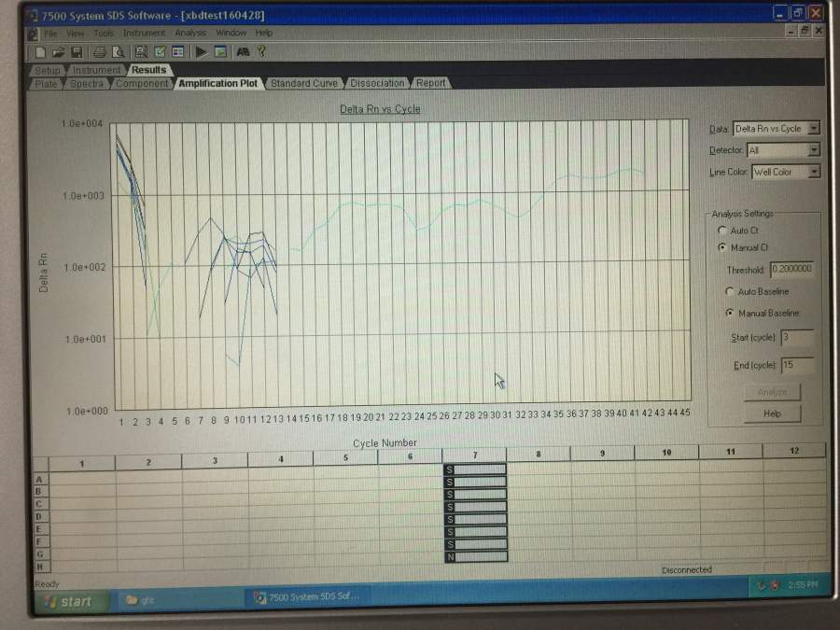Click the taskbar clock showing 2:55 PM
This screenshot has height=630, width=840.
click(x=803, y=584)
